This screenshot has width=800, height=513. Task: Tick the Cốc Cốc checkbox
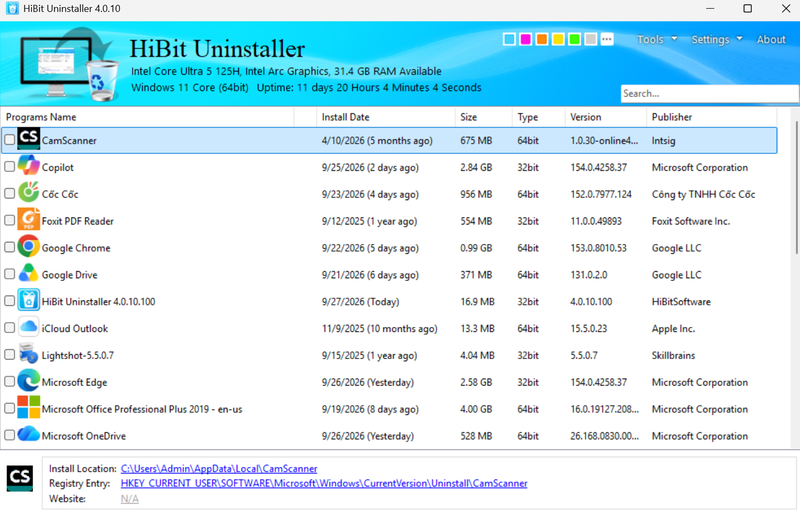tap(9, 193)
